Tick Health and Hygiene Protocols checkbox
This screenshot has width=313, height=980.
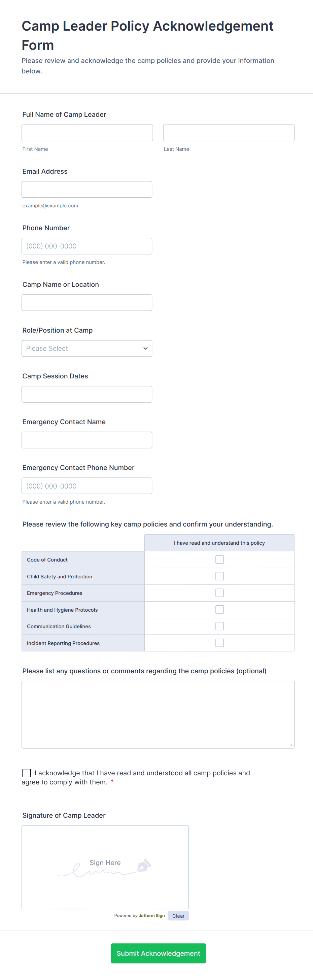coord(219,609)
